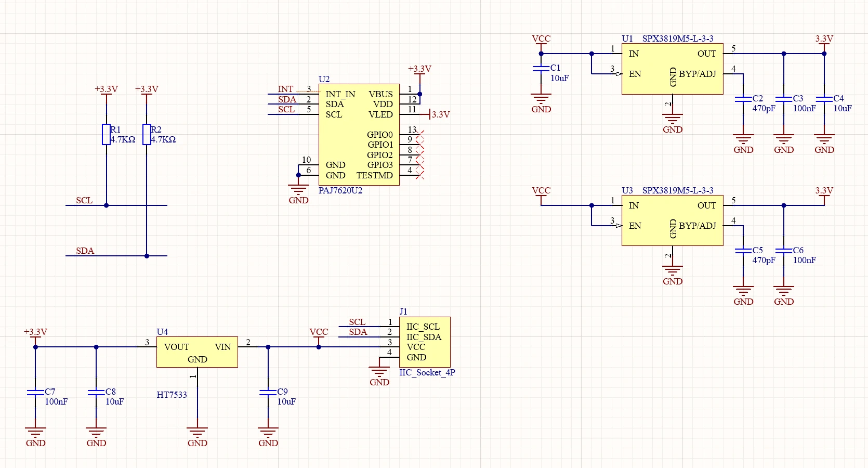Select resistor R1 symbol

pos(107,134)
